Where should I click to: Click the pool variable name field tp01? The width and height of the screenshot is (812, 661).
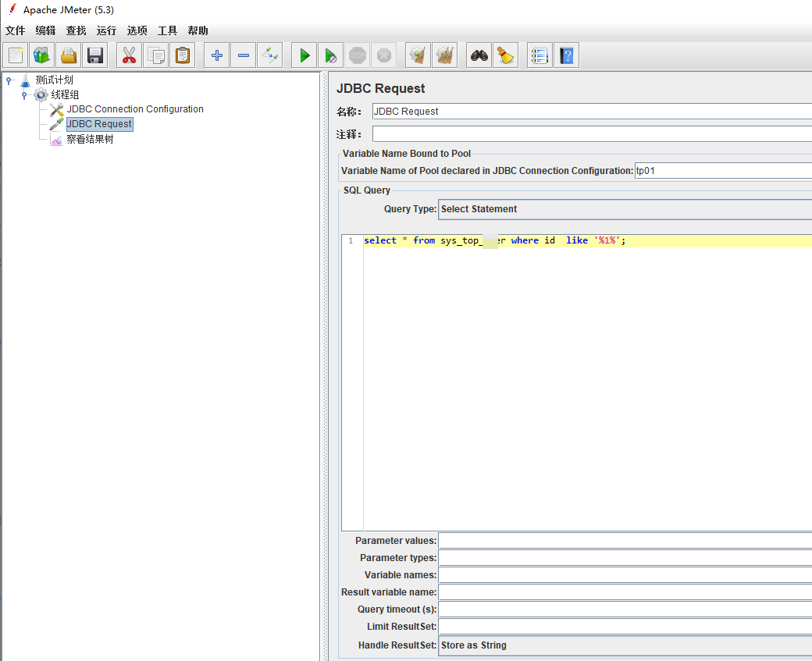[723, 171]
